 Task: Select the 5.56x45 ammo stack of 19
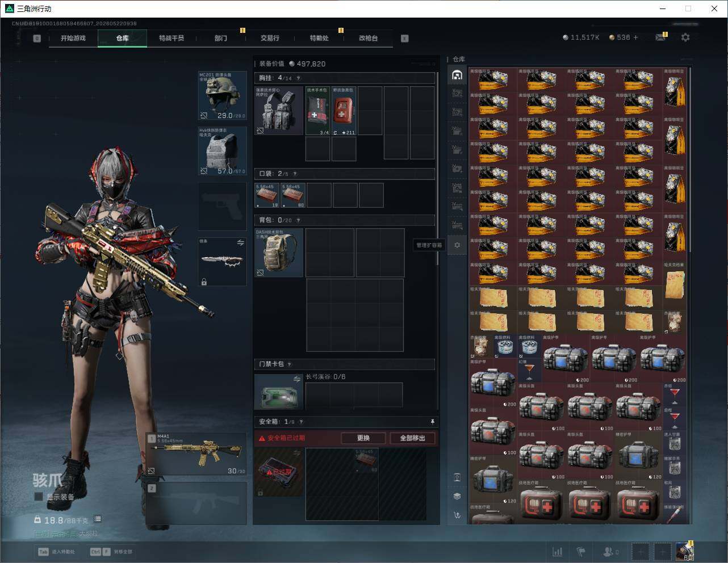coord(267,195)
